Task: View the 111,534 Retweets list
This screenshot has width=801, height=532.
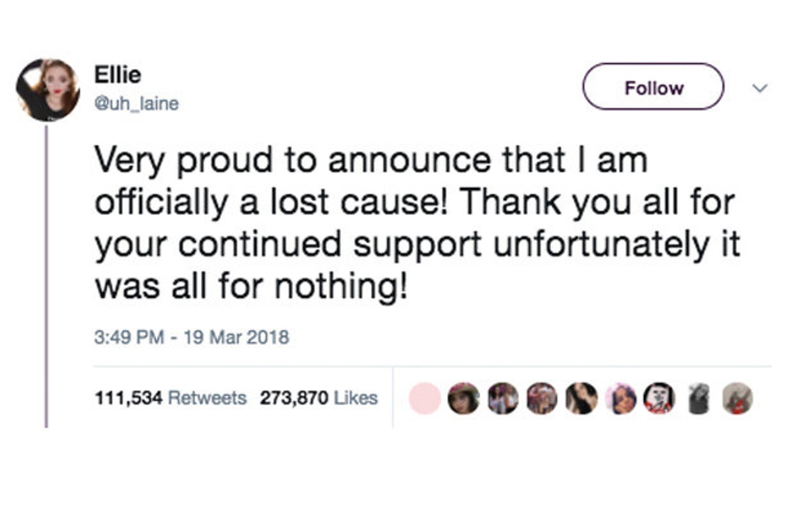Action: tap(170, 398)
